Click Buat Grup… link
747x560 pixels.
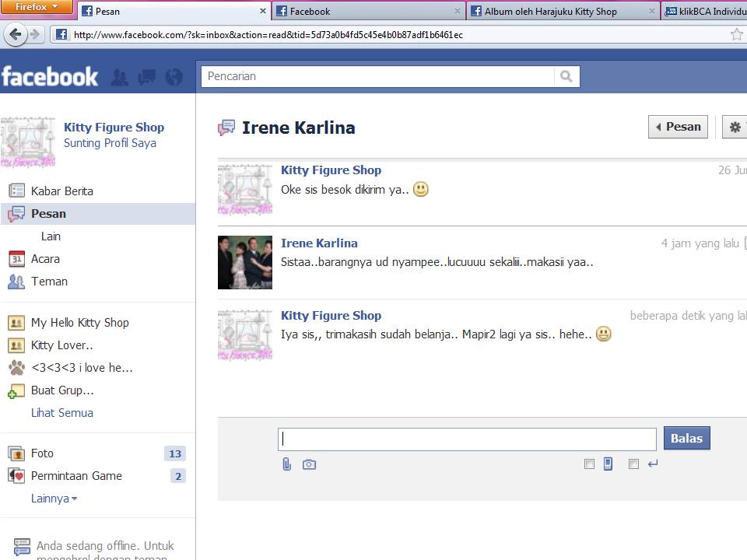coord(62,390)
